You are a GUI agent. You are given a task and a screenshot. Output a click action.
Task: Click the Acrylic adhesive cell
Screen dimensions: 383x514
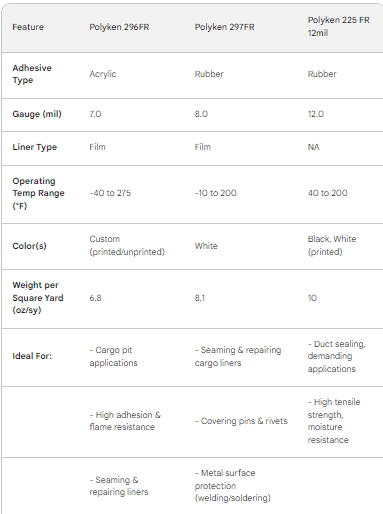(103, 74)
